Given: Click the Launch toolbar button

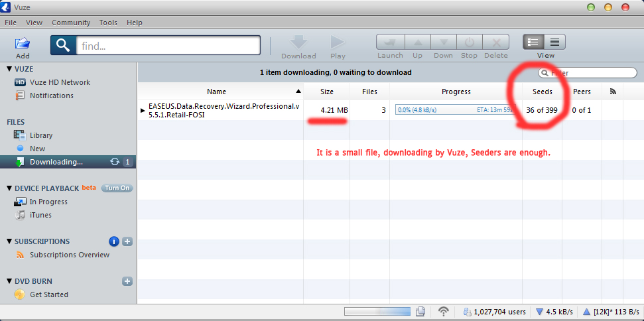Looking at the screenshot, I should (x=390, y=42).
